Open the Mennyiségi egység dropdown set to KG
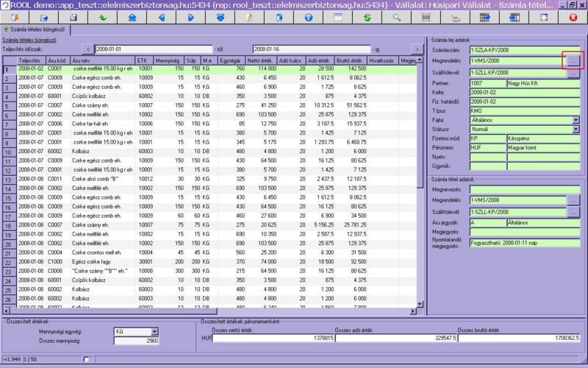The image size is (588, 368). (154, 332)
